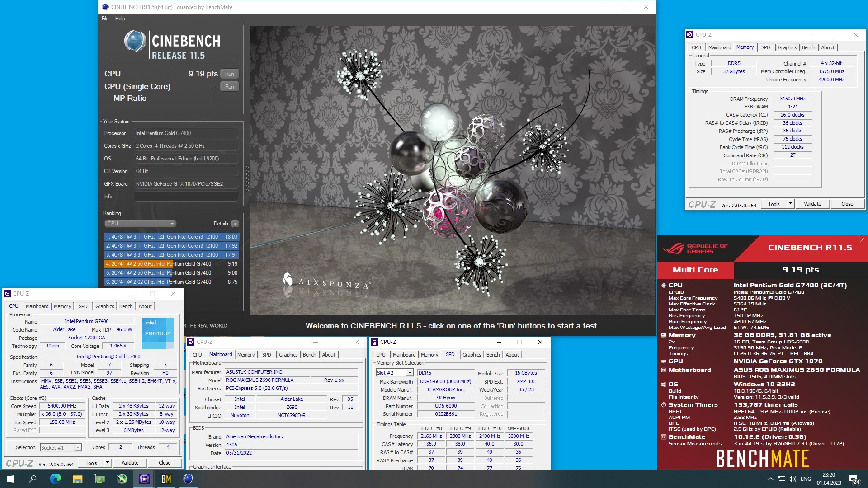Open the Socket #1 selection dropdown
The height and width of the screenshot is (488, 868).
tap(61, 448)
